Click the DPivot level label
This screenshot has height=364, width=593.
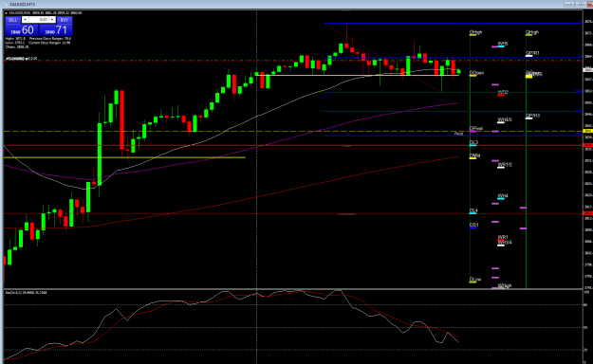(476, 129)
